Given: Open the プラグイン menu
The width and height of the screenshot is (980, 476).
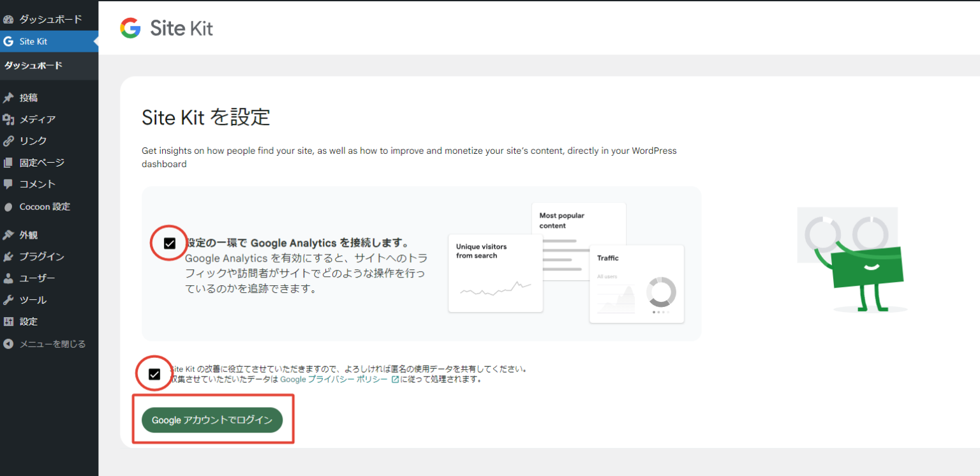Looking at the screenshot, I should click(49, 257).
